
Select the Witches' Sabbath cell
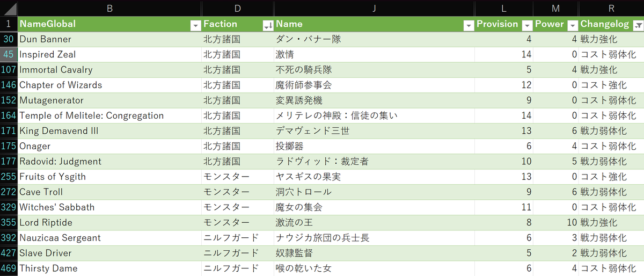coord(109,207)
